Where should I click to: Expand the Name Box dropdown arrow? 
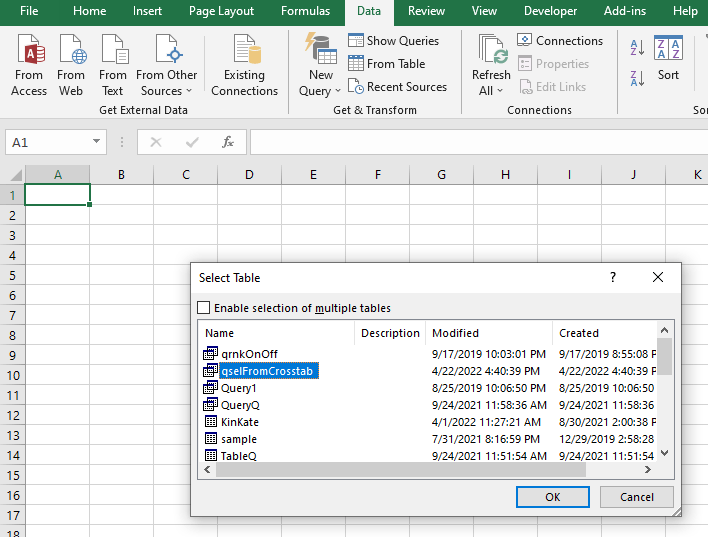point(97,142)
